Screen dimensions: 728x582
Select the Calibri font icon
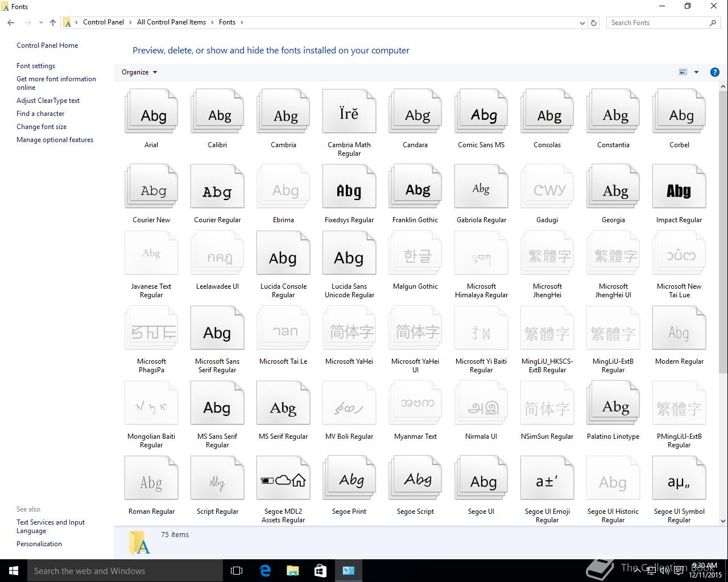(x=217, y=111)
